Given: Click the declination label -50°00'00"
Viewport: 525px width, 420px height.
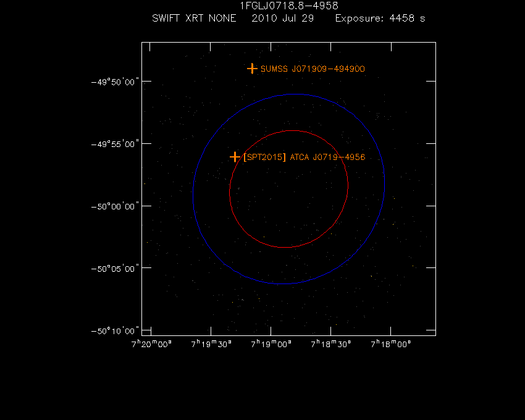Looking at the screenshot, I should click(x=115, y=206).
